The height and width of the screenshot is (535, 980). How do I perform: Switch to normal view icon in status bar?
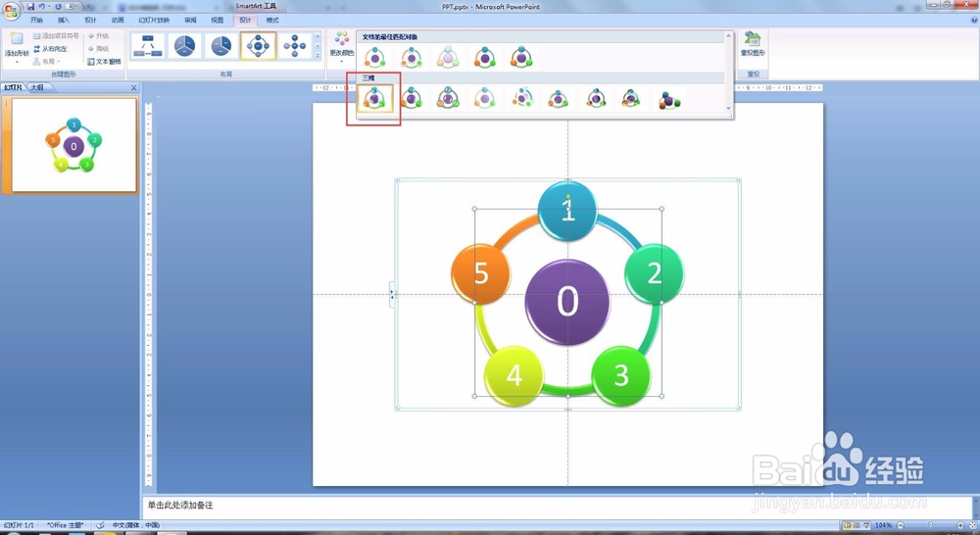(x=847, y=525)
